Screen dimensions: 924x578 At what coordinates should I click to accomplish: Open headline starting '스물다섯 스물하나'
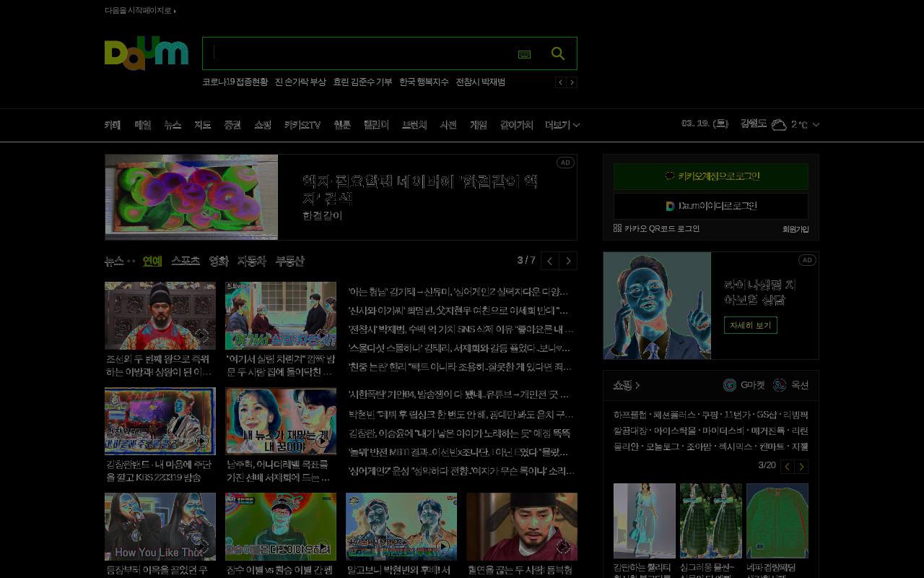[x=459, y=348]
